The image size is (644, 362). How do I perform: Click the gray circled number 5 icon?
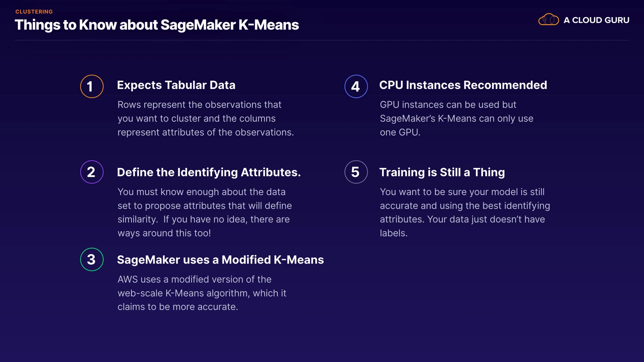click(x=356, y=172)
